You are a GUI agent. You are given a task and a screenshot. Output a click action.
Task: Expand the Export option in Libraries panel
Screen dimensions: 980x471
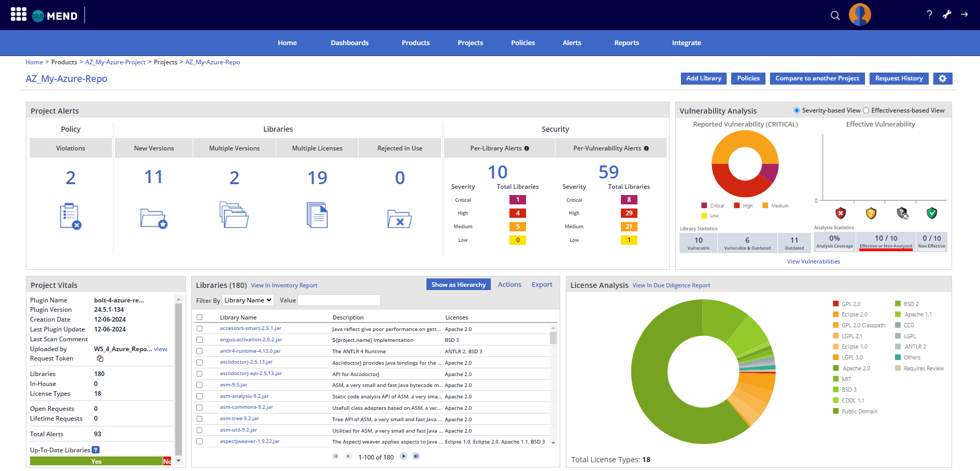pos(542,285)
